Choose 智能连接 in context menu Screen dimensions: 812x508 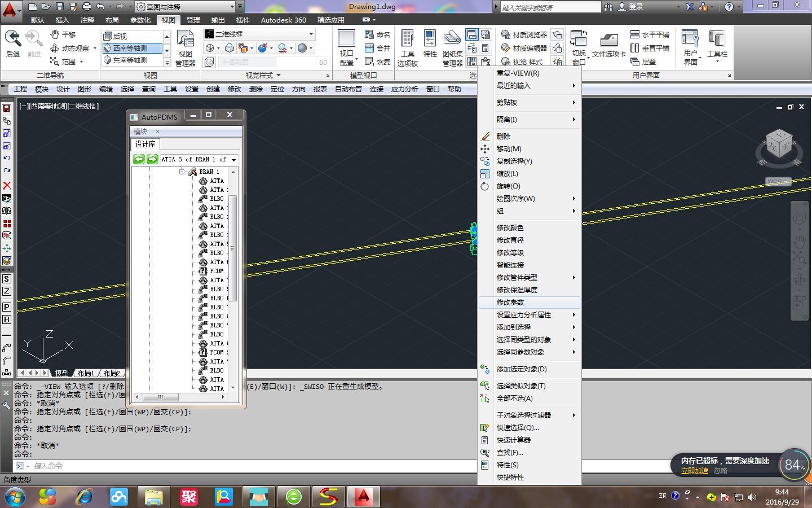click(x=529, y=265)
